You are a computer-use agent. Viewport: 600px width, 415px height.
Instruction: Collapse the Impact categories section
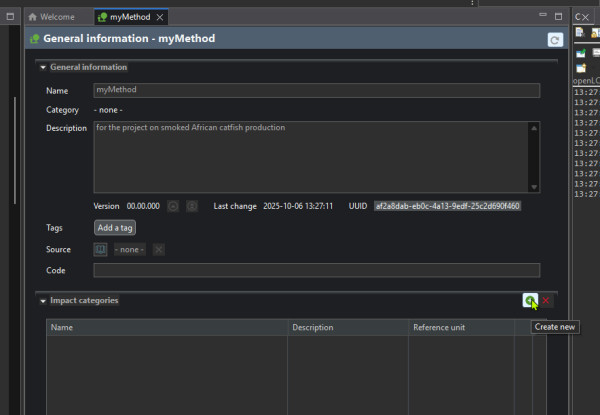pos(42,300)
